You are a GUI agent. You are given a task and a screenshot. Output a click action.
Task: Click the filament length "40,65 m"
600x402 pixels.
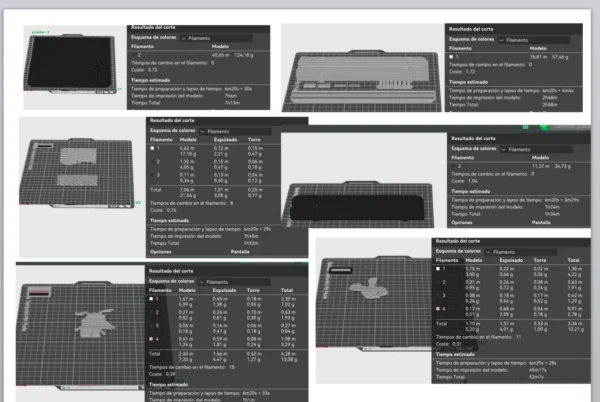click(x=221, y=55)
